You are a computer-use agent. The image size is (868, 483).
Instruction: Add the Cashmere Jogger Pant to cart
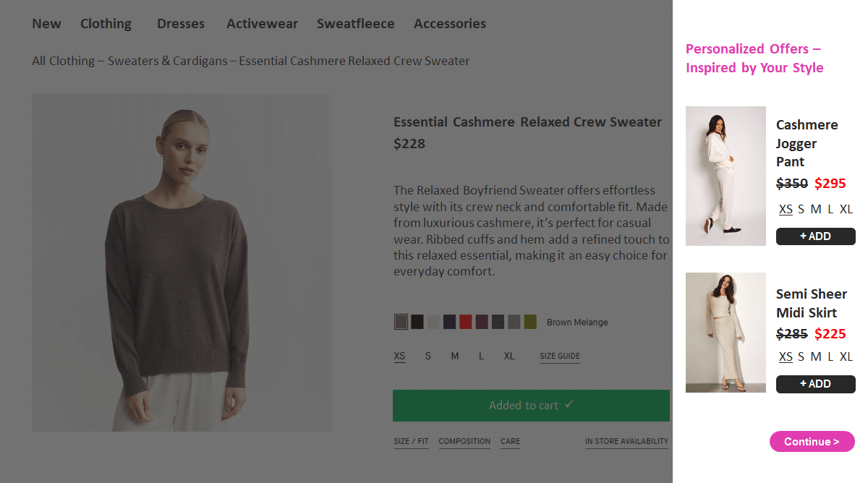(815, 236)
